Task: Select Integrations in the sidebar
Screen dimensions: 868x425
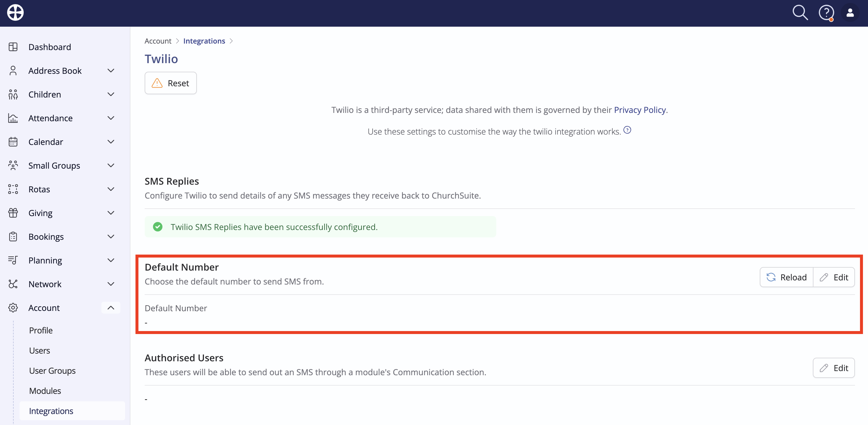Action: [72, 411]
